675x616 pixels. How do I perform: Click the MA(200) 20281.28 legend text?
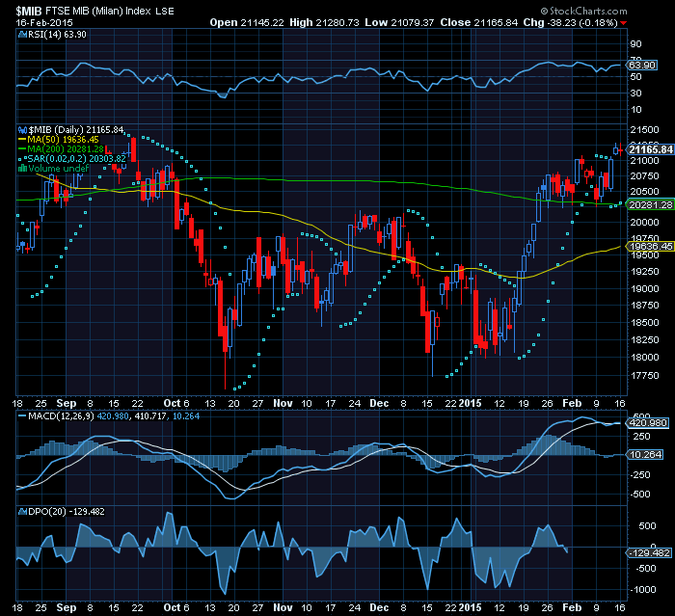tap(66, 149)
